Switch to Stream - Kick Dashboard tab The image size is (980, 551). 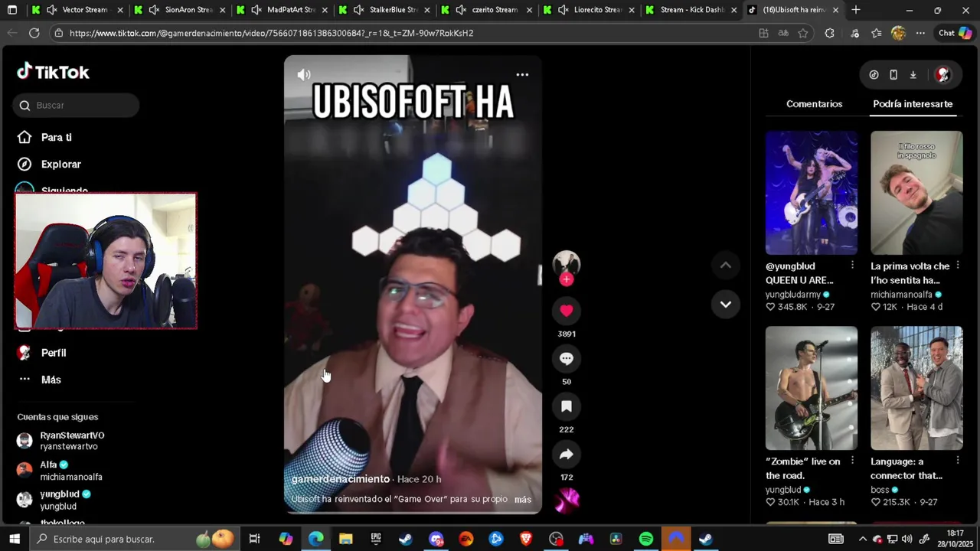(x=691, y=10)
